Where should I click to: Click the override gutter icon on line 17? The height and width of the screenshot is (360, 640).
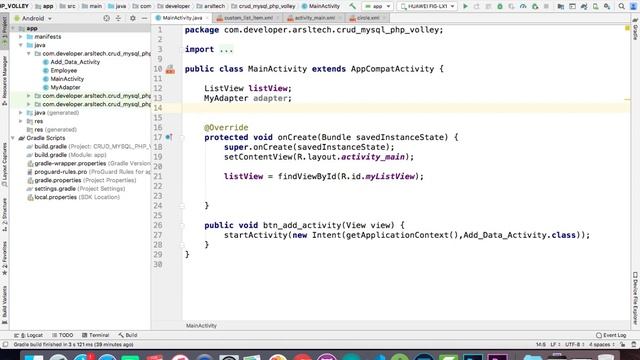[x=169, y=137]
